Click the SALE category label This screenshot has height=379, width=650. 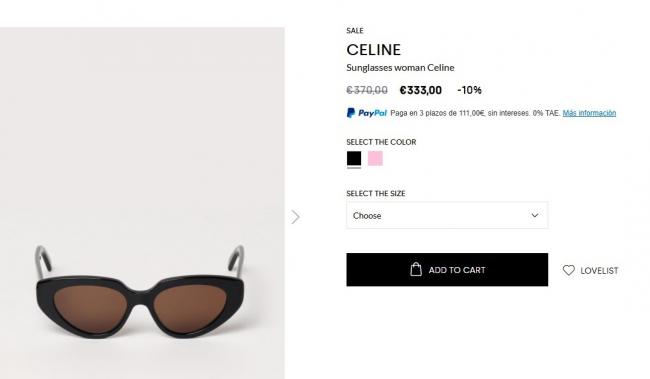[x=355, y=31]
